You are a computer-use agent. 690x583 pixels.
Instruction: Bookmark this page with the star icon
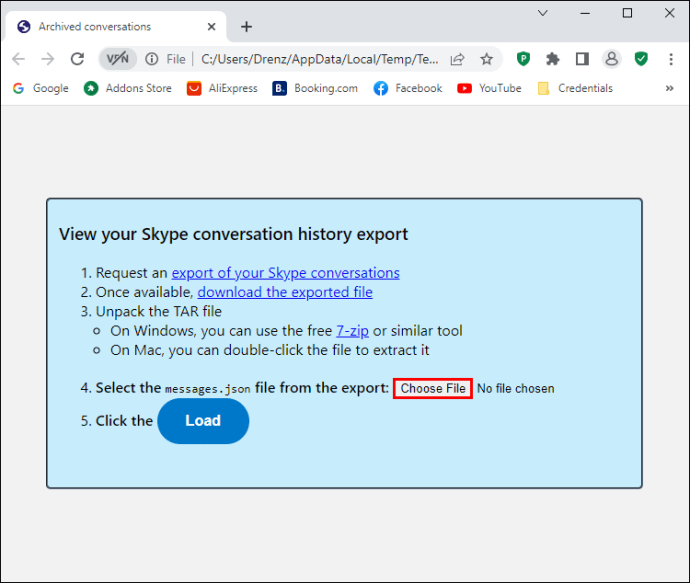[486, 59]
